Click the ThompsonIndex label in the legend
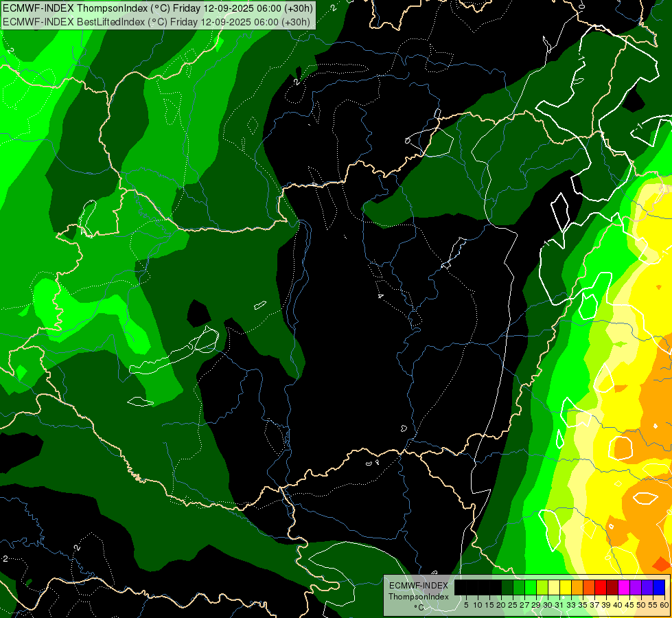 coord(419,597)
